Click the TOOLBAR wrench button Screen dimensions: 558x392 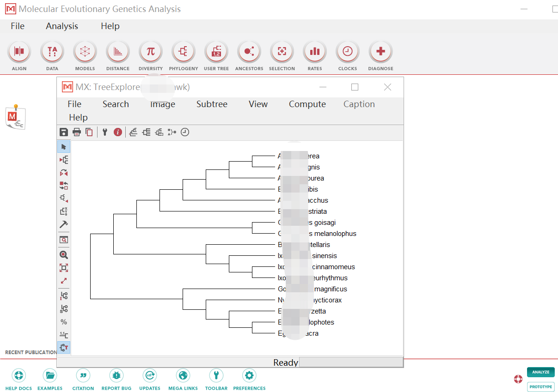coord(216,380)
